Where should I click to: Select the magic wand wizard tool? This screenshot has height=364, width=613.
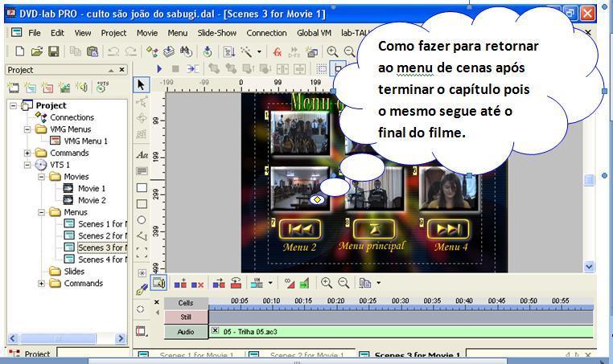[x=246, y=51]
